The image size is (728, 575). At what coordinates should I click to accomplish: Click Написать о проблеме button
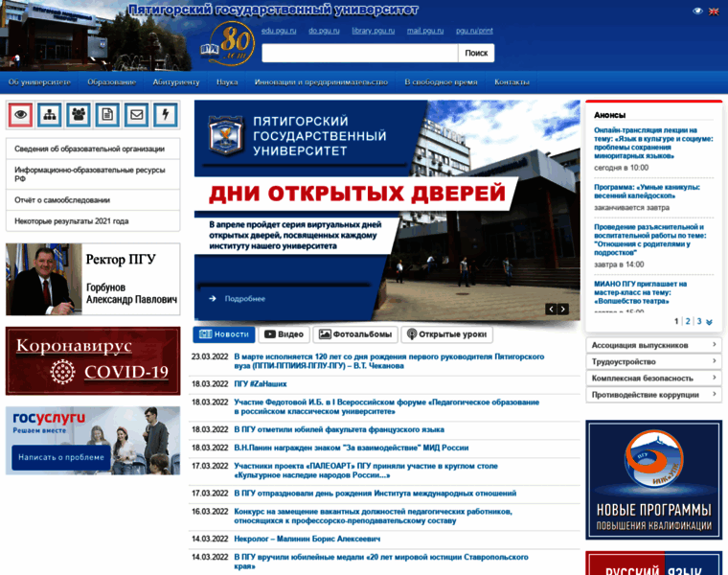(x=61, y=457)
